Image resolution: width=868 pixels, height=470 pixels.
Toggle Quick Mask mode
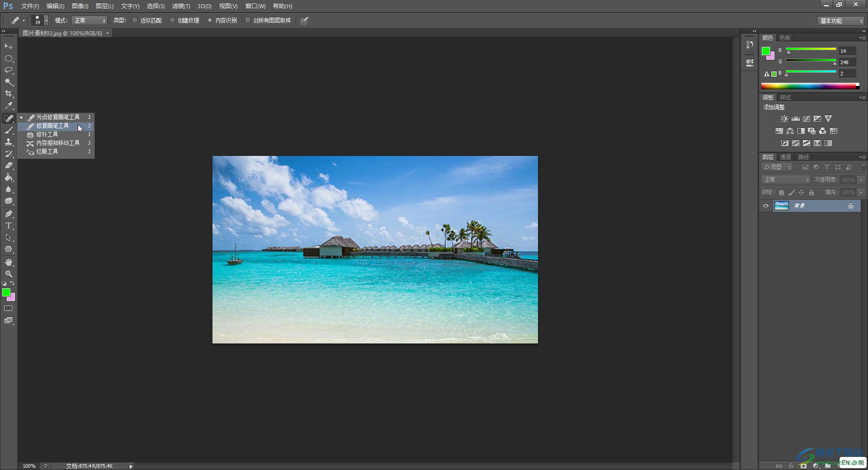pos(9,308)
